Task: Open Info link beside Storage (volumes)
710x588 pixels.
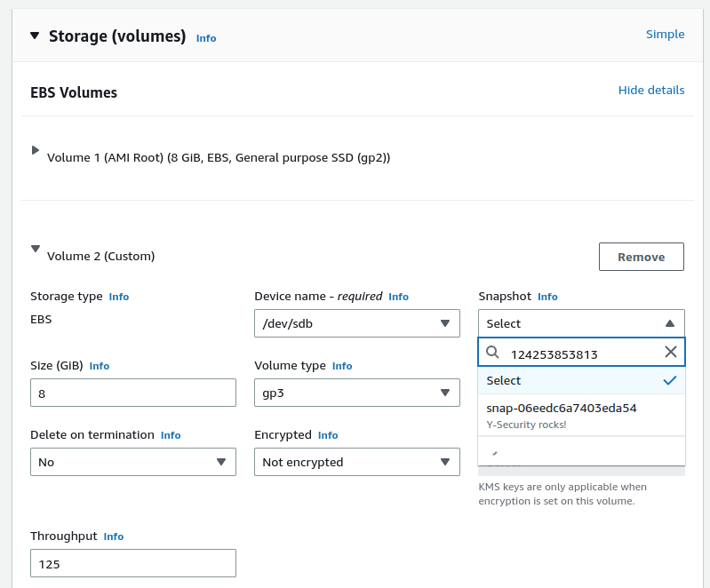Action: (206, 38)
